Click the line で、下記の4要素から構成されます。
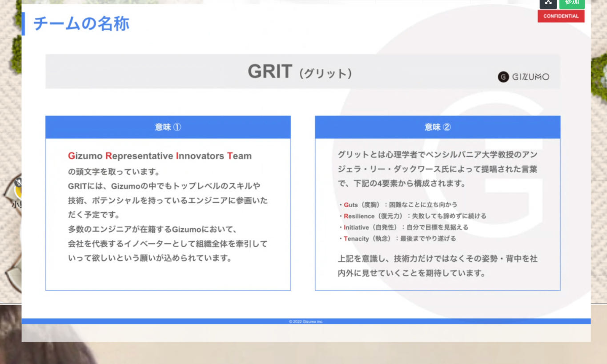 click(402, 183)
